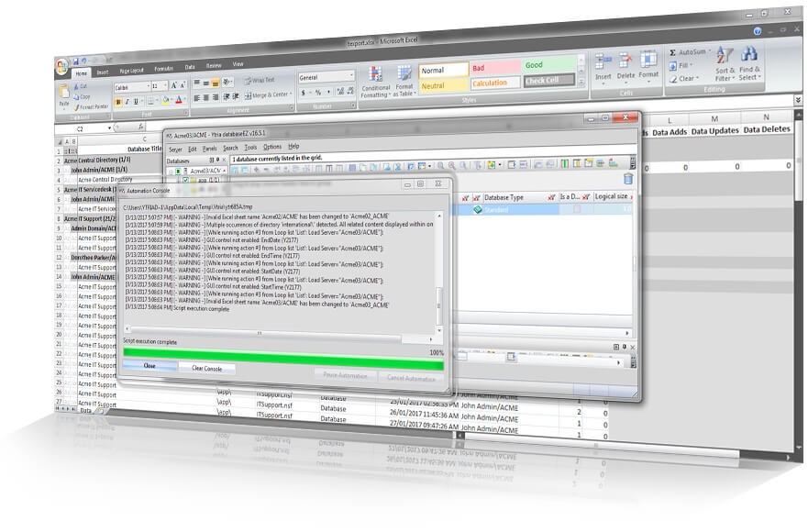The width and height of the screenshot is (808, 532).
Task: Click the Increase Font Size icon in Excel
Action: click(x=173, y=85)
